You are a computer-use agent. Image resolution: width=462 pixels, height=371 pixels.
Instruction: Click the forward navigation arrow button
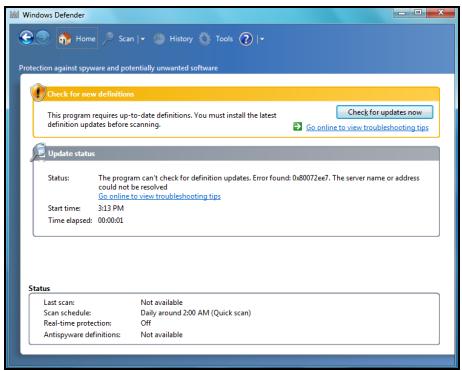pyautogui.click(x=43, y=37)
